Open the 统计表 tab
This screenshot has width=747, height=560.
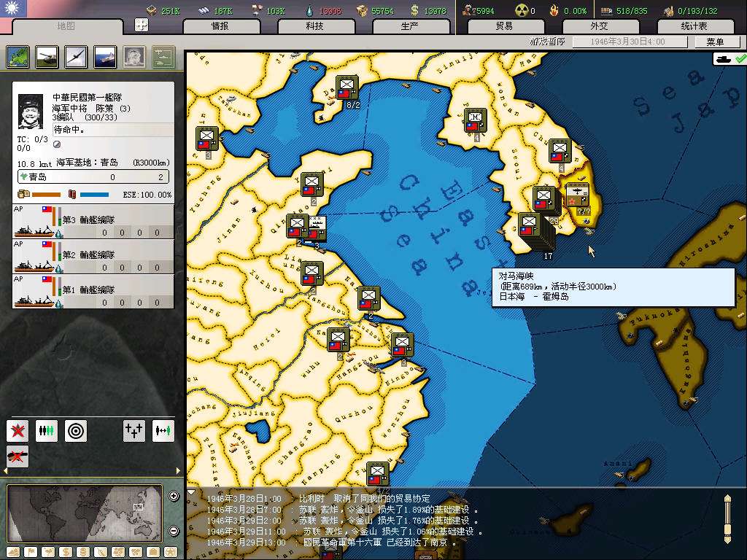pyautogui.click(x=694, y=26)
